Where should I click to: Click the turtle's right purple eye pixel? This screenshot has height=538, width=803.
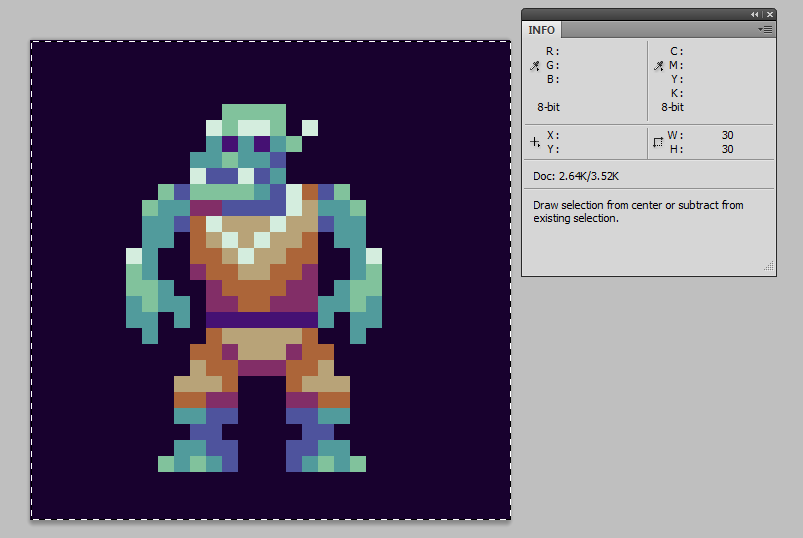point(262,144)
